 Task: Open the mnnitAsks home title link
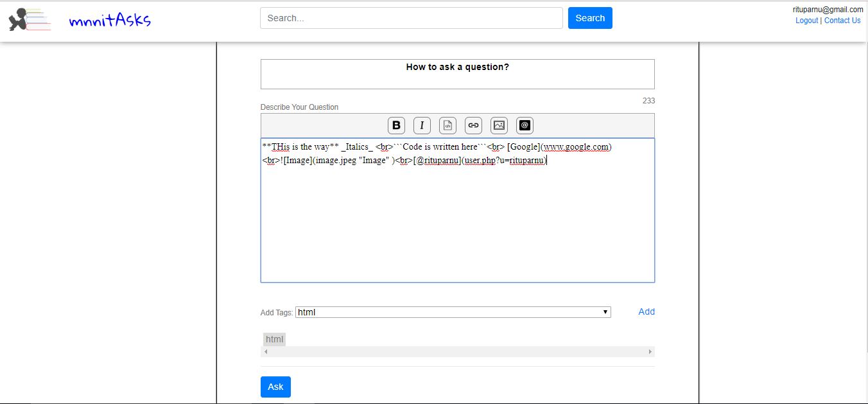110,21
